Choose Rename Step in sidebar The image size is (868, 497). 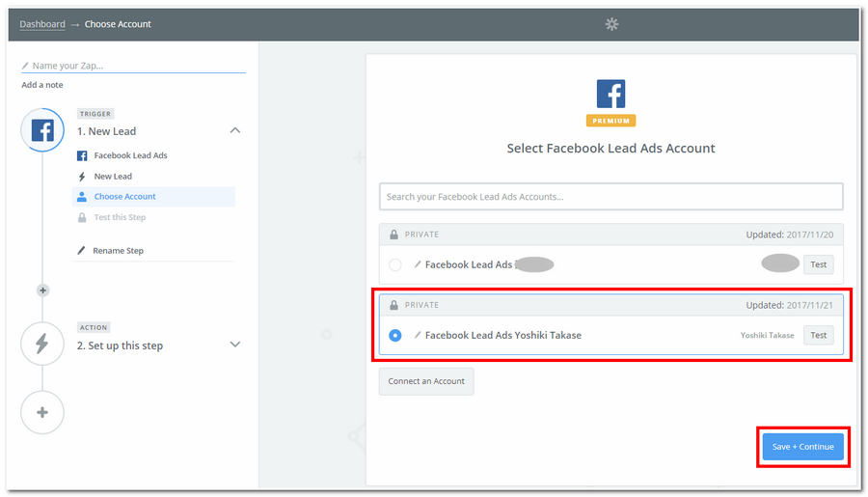point(118,251)
